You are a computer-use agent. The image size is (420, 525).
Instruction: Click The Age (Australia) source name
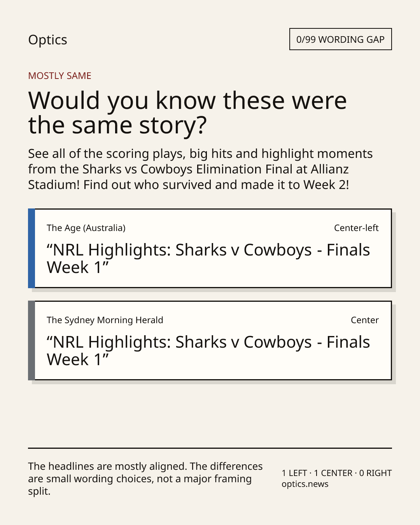click(x=86, y=228)
